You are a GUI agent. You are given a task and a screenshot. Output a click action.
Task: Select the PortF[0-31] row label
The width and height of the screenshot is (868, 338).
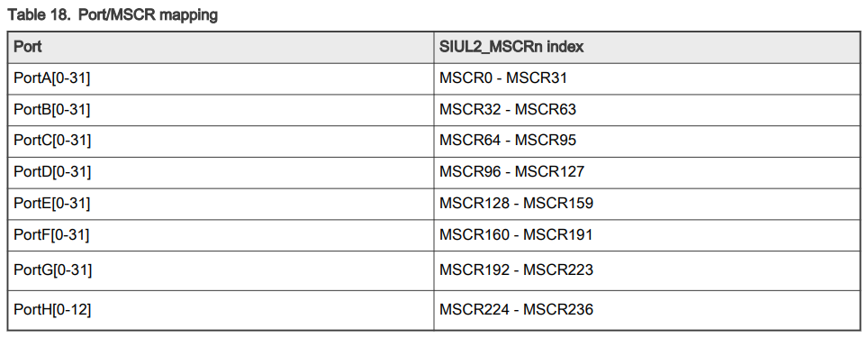click(51, 235)
